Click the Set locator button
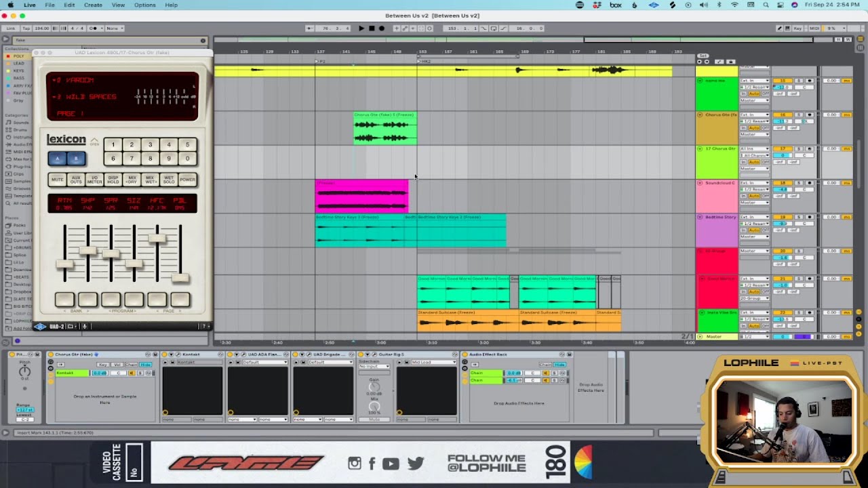868x488 pixels. pyautogui.click(x=703, y=56)
